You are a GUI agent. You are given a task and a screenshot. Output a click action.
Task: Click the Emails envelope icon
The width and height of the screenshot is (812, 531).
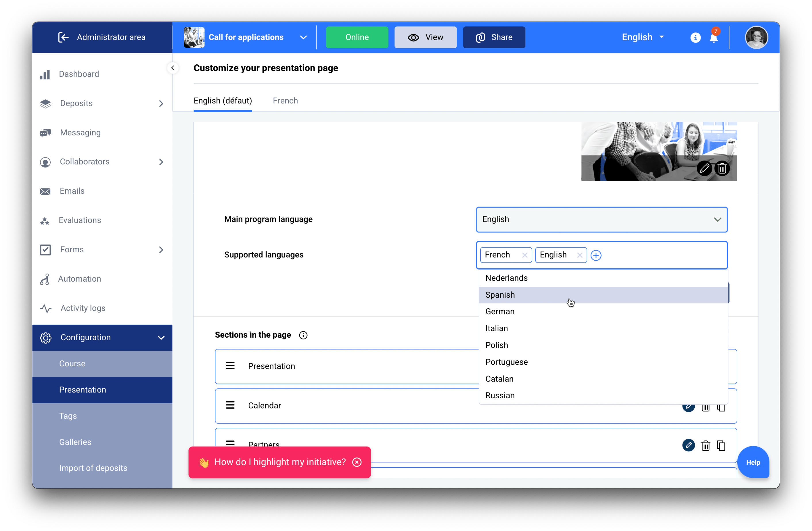tap(45, 191)
